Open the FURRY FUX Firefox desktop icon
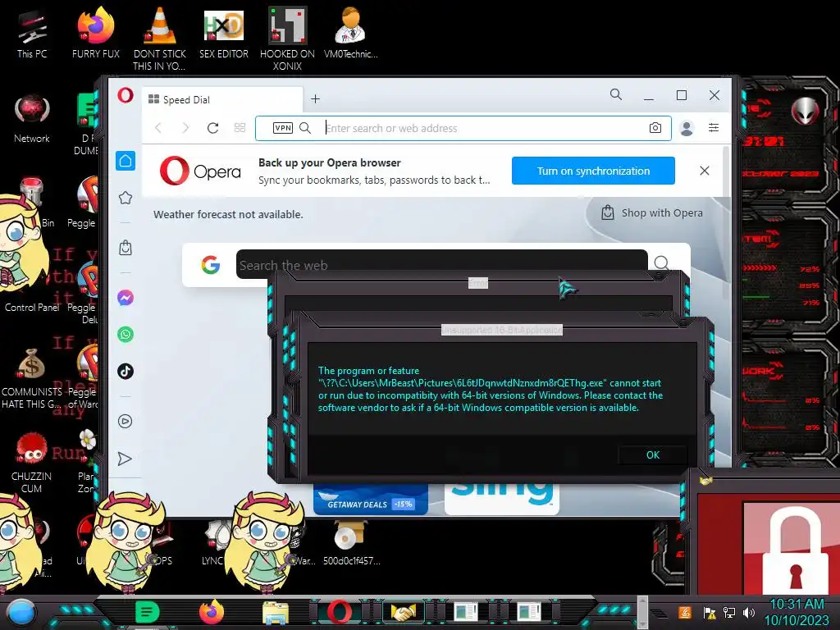 pyautogui.click(x=96, y=34)
